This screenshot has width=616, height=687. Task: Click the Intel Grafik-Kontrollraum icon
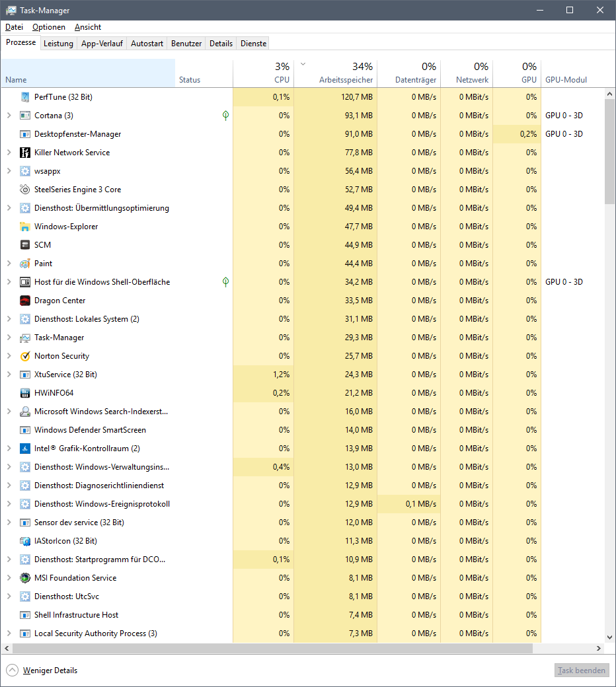pos(25,449)
